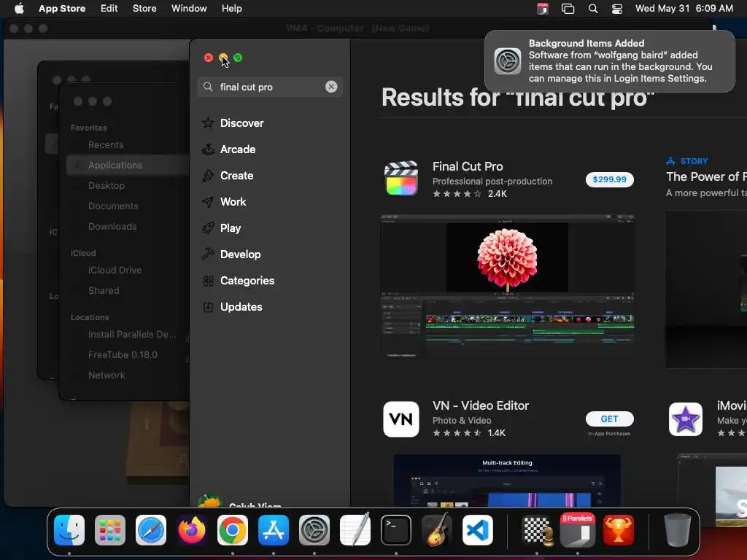The height and width of the screenshot is (560, 747).
Task: Open the Window menu
Action: click(189, 8)
